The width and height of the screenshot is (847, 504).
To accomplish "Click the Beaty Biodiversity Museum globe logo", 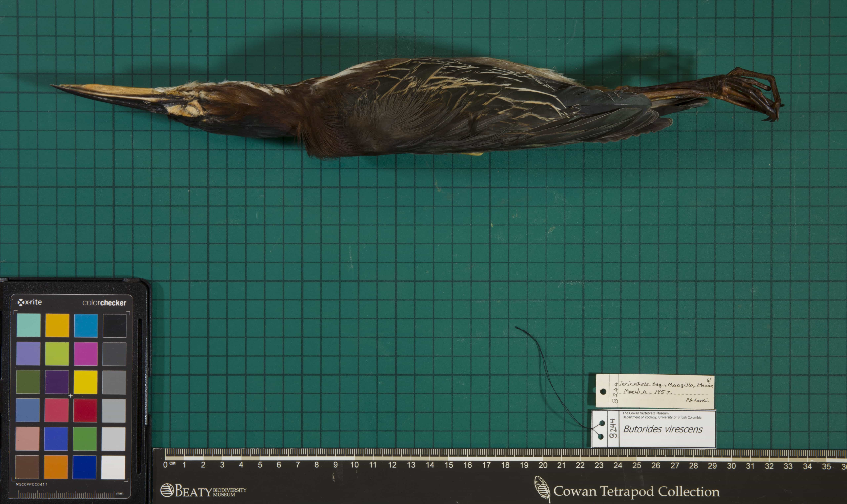I will point(167,490).
